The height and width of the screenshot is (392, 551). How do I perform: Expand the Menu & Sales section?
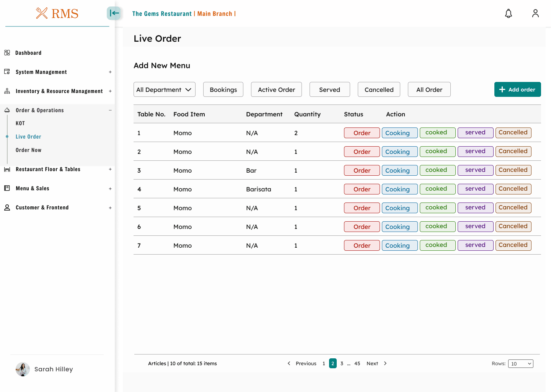click(110, 188)
